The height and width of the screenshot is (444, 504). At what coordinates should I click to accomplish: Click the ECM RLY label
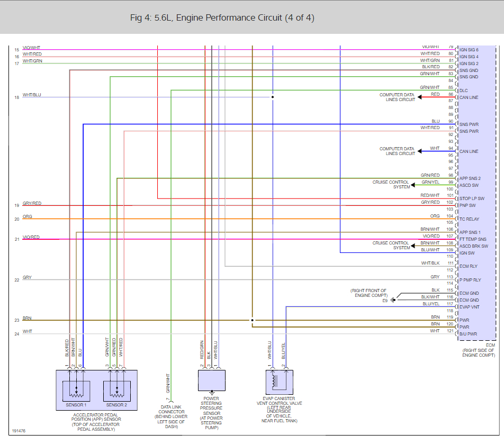469,266
